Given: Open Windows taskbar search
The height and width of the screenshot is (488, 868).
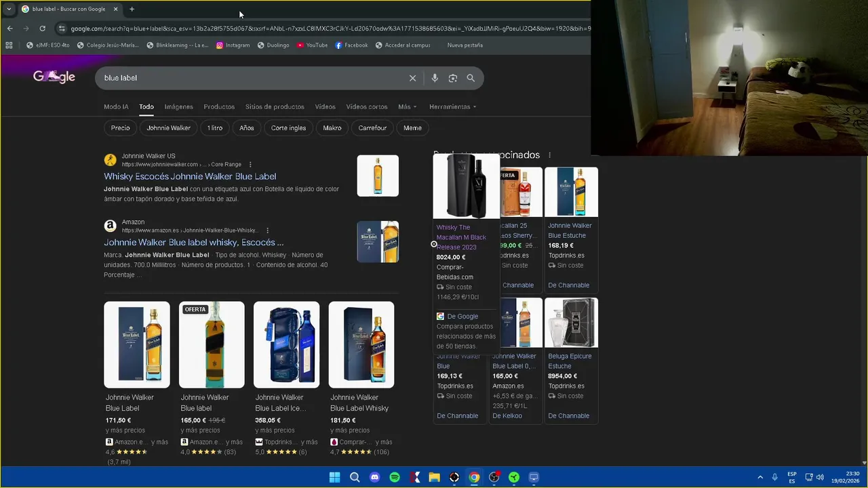Looking at the screenshot, I should tap(355, 477).
